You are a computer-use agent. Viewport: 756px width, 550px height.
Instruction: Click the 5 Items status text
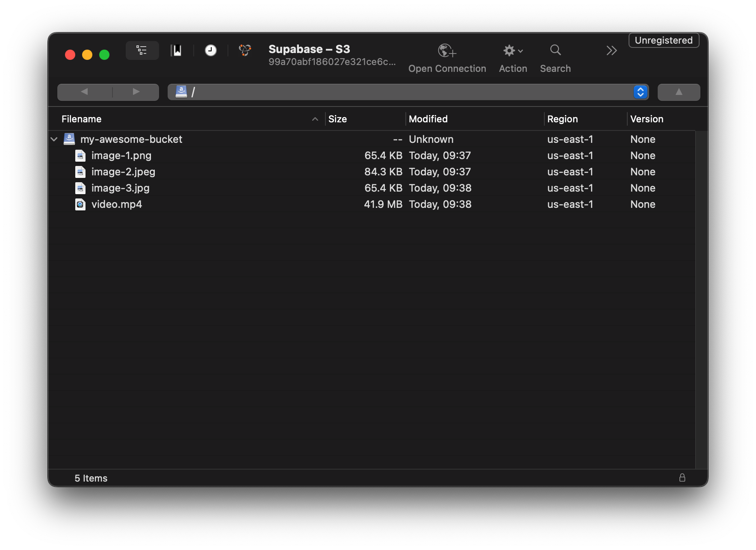click(x=91, y=478)
